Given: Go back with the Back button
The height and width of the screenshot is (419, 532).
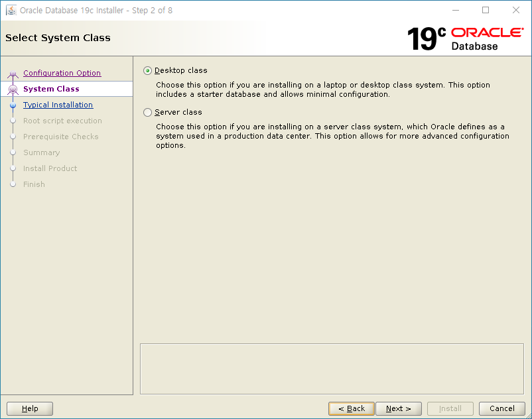Looking at the screenshot, I should tap(352, 408).
